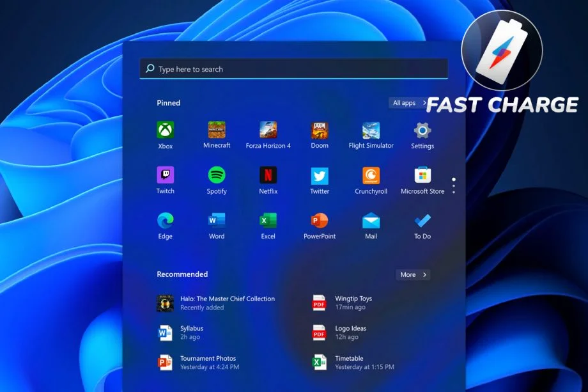Launch Minecraft from pinned apps

click(x=217, y=130)
